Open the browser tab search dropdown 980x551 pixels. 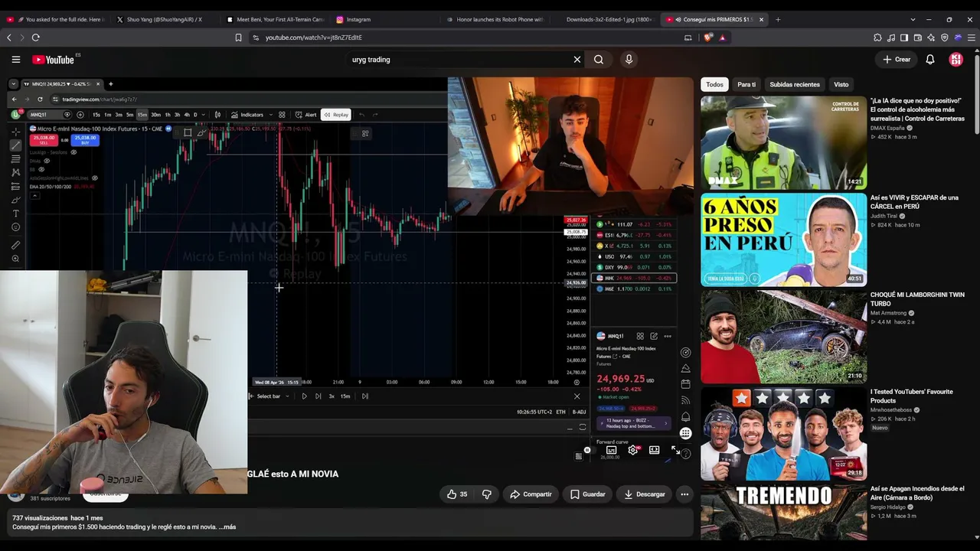pos(913,19)
